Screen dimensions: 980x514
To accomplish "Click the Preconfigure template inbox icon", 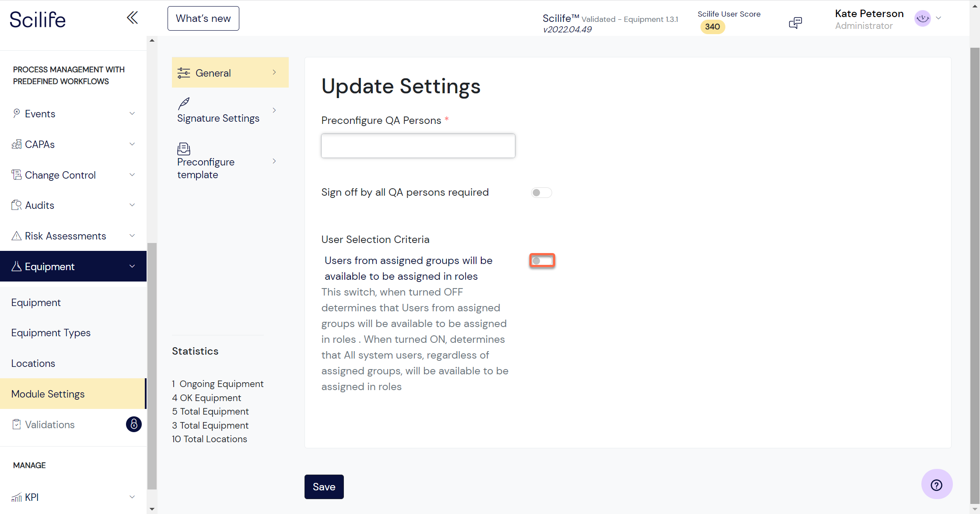I will (184, 149).
